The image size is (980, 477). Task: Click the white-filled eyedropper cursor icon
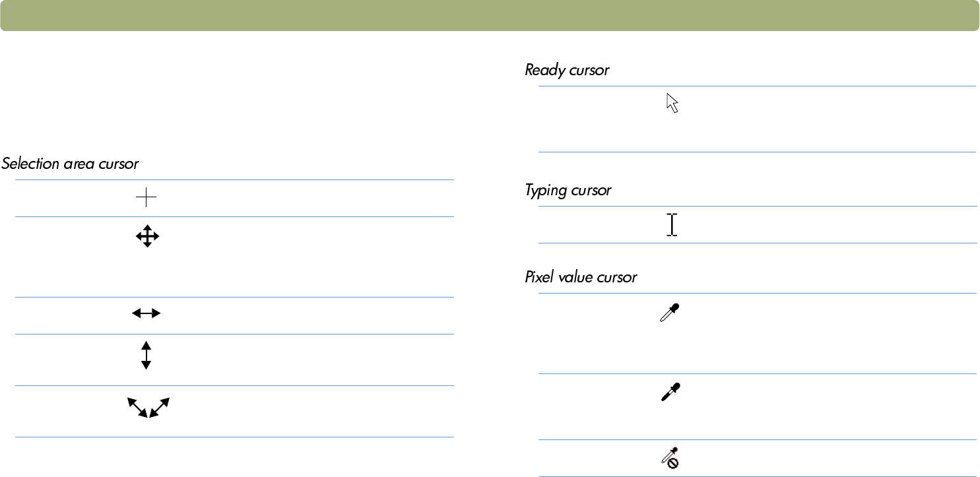coord(670,313)
